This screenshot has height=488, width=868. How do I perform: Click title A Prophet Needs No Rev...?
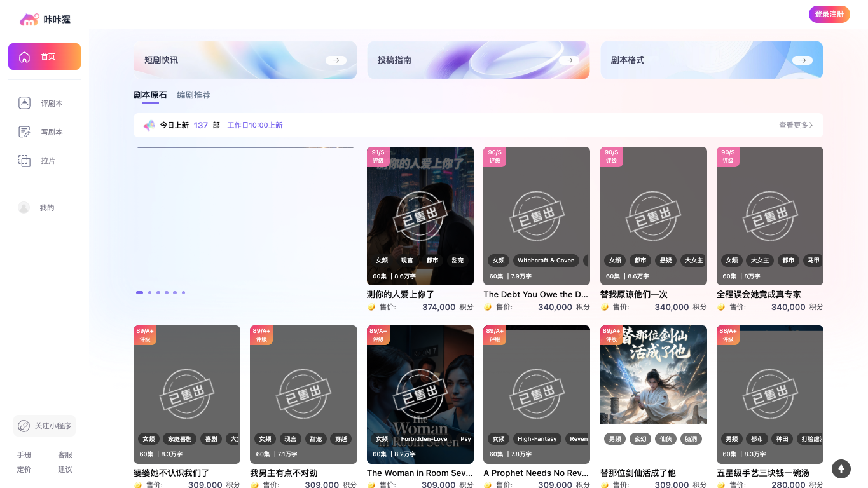pyautogui.click(x=536, y=473)
